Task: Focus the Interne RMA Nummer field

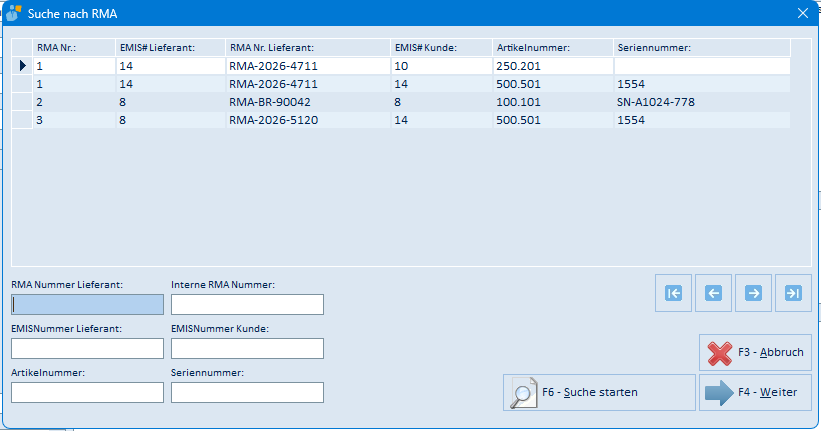Action: 247,304
